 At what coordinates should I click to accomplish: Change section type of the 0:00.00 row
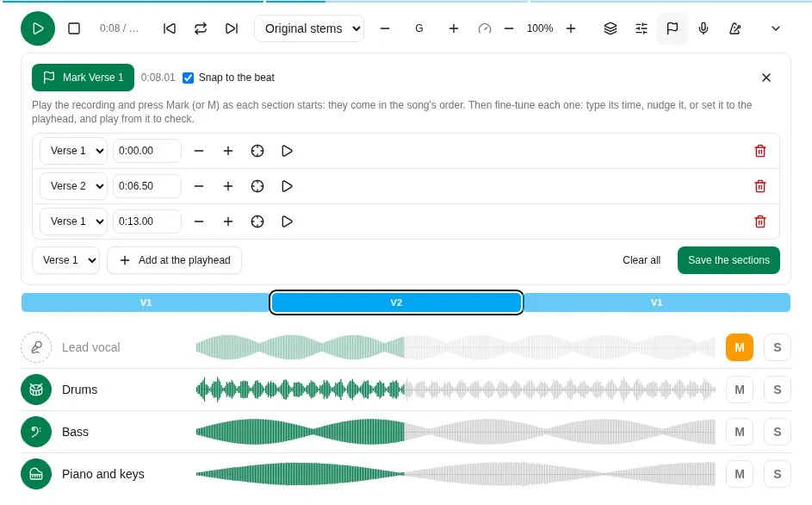pyautogui.click(x=73, y=151)
